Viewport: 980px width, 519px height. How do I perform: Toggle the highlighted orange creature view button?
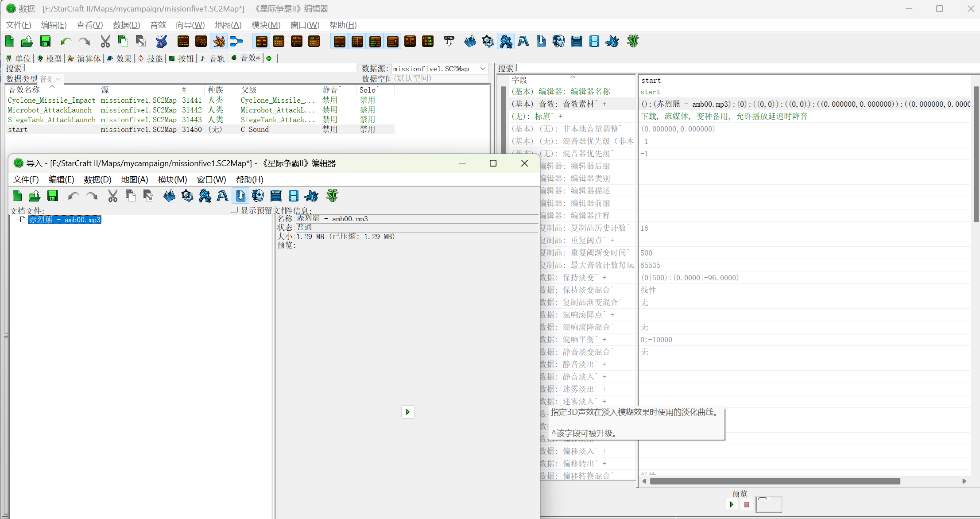tap(219, 42)
